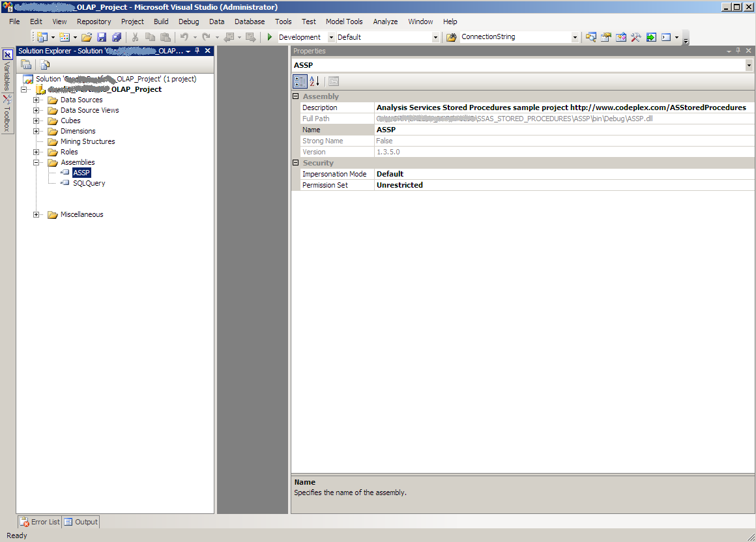Click the New Project toolbar icon

pos(42,37)
